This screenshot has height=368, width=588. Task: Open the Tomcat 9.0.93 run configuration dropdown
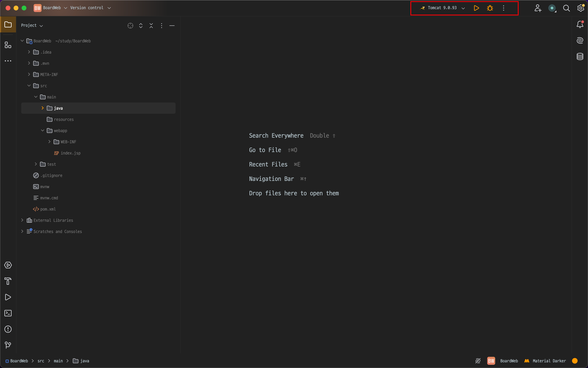442,8
